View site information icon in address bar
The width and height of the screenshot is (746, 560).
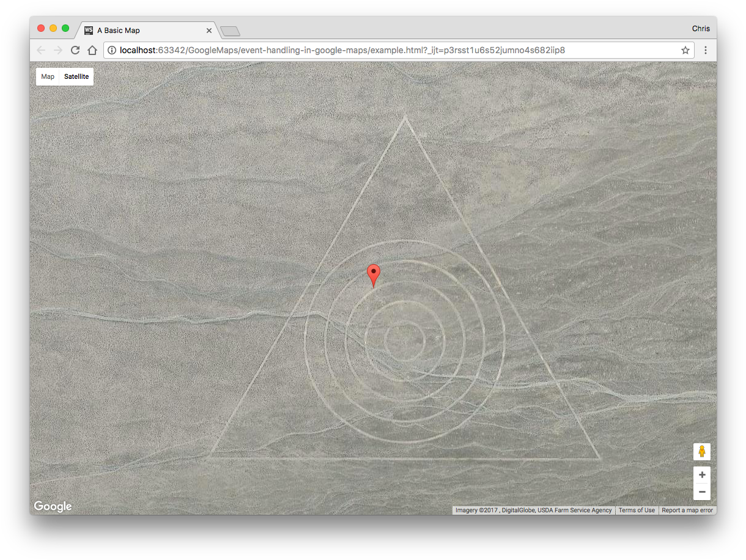[x=113, y=50]
